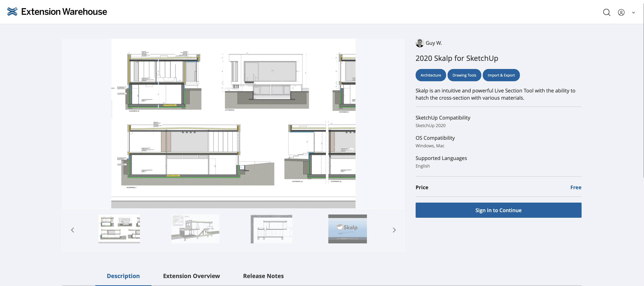Click the Extension Warehouse logo icon
The image size is (644, 286).
(x=12, y=12)
